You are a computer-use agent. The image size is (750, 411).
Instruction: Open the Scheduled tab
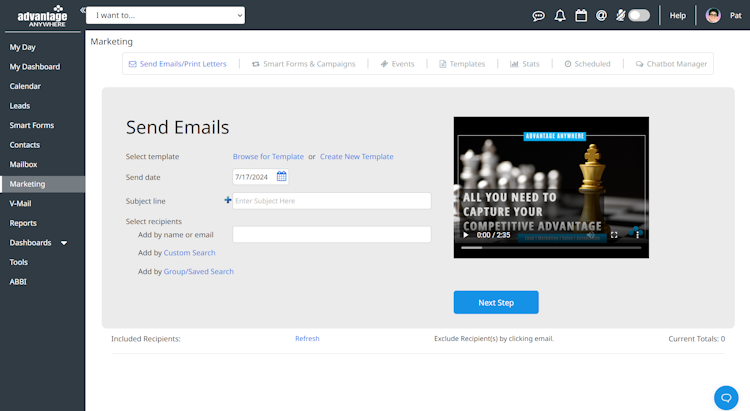(587, 64)
